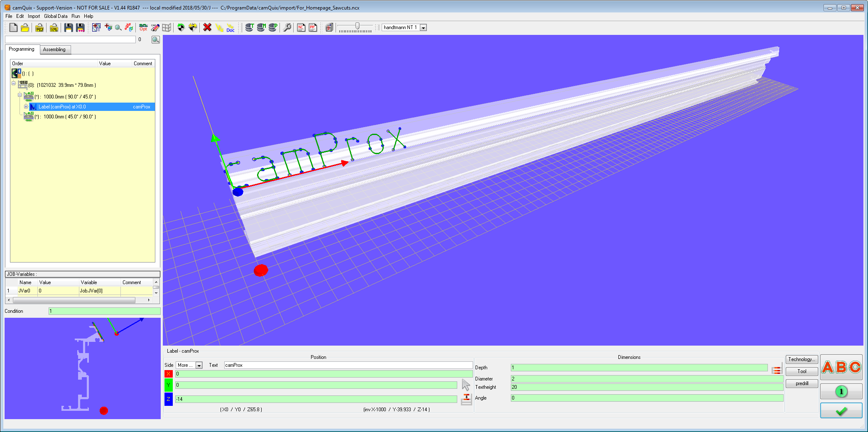Click the green rotate arrow icon
Image resolution: width=868 pixels, height=432 pixels.
[x=181, y=27]
